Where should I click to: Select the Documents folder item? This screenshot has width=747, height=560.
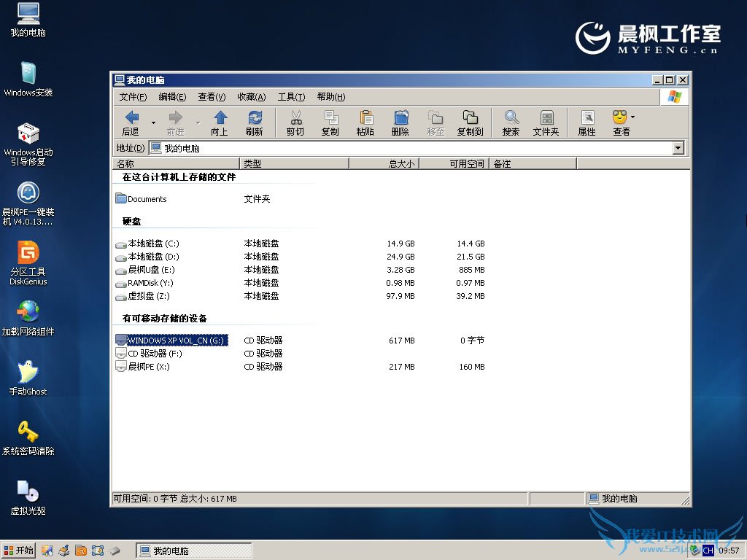(x=147, y=199)
